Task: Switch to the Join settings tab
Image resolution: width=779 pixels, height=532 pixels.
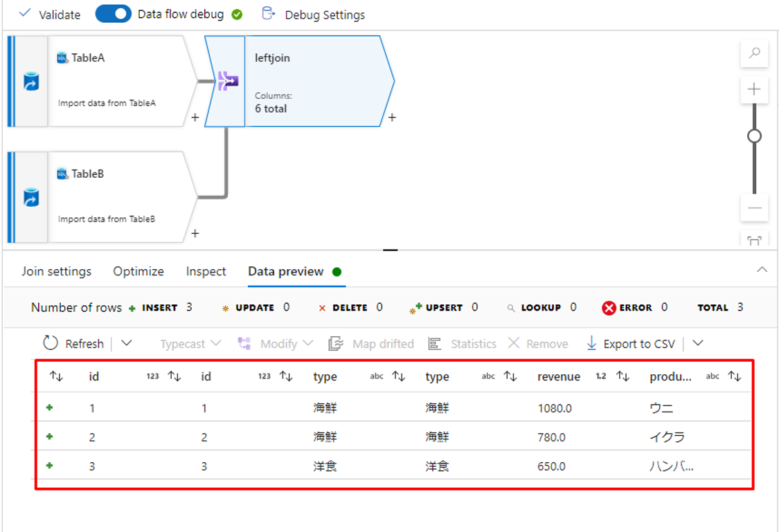Action: (56, 271)
